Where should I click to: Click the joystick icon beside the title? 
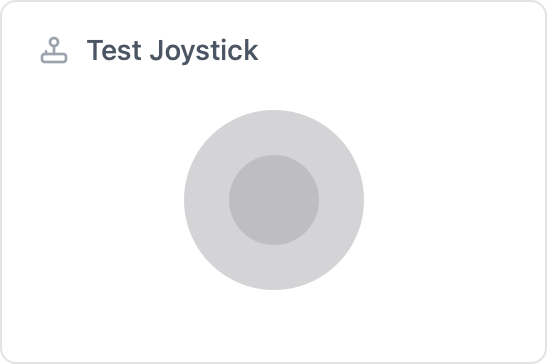tap(54, 50)
